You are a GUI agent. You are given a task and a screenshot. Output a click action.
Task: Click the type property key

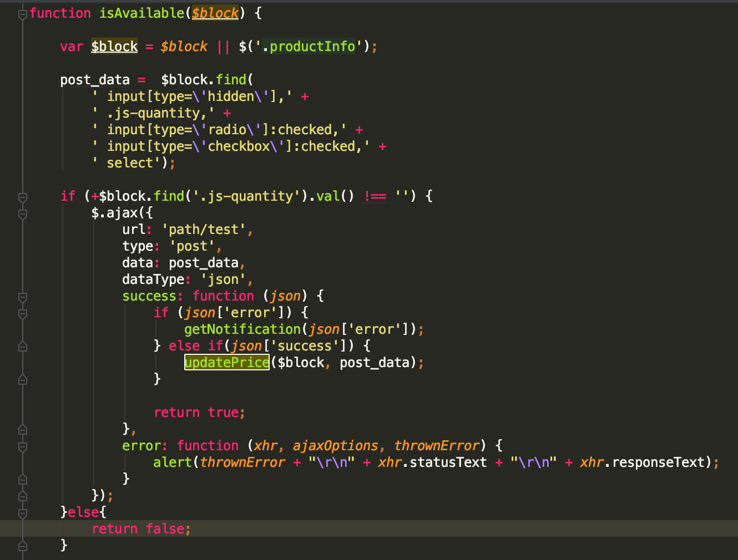[x=138, y=246]
